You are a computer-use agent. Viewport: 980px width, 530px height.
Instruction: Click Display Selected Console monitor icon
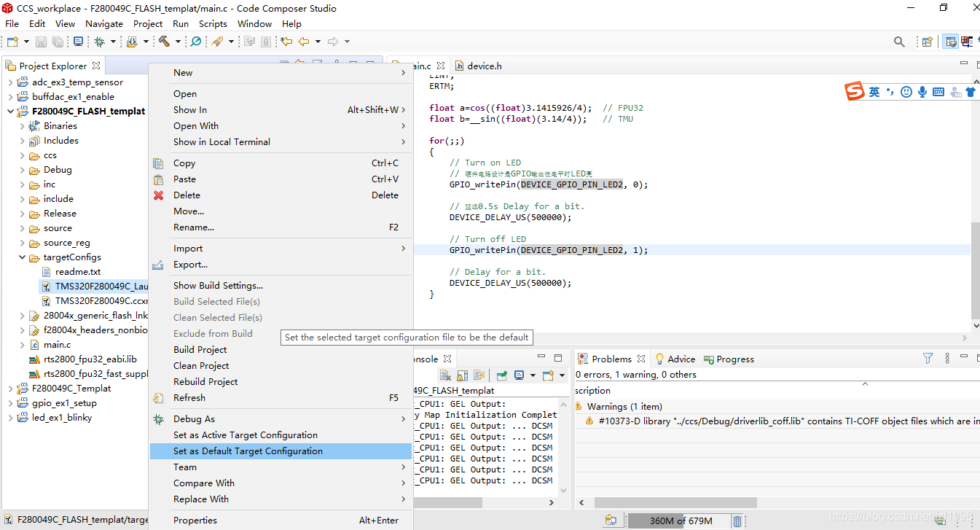[520, 375]
